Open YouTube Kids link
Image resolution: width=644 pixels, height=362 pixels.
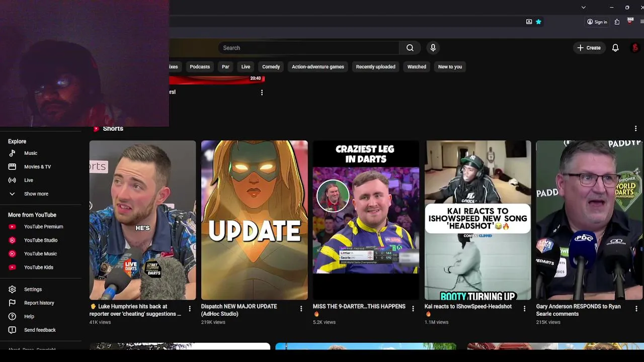[x=39, y=267]
